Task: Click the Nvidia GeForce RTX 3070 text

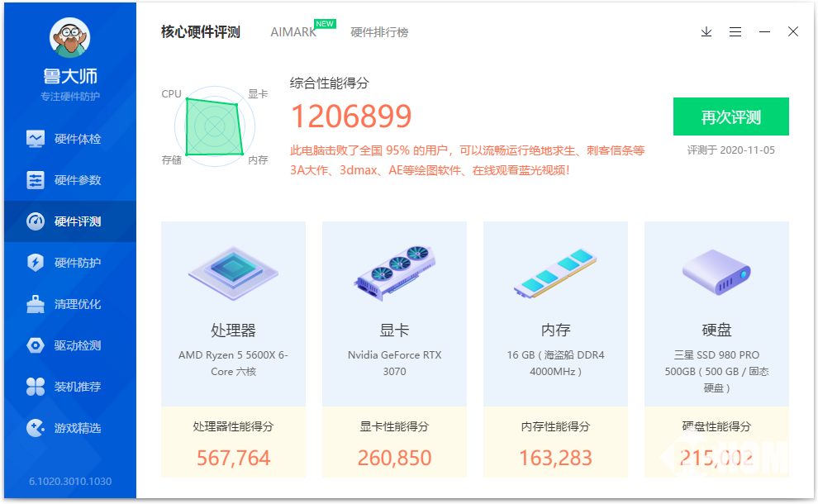Action: 394,364
